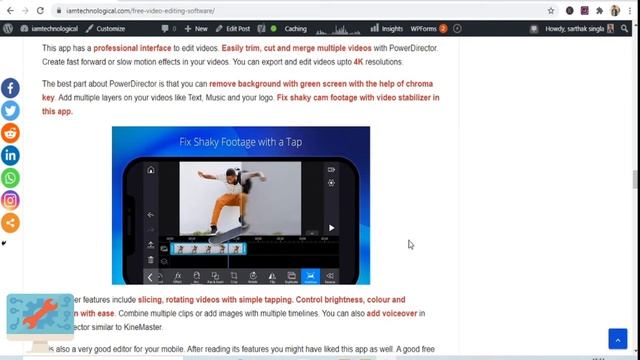Click 'Easily trim, cut and merge multiple videos'
The width and height of the screenshot is (640, 360).
(296, 48)
